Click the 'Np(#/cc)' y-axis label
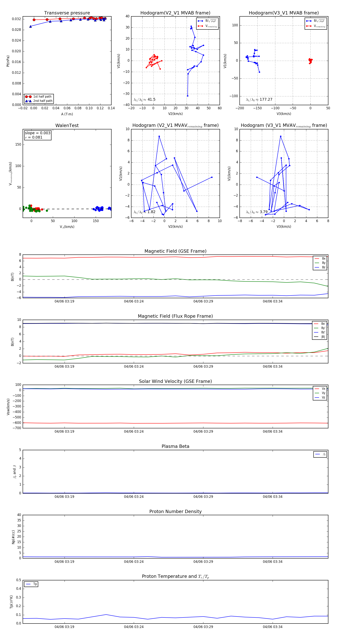The width and height of the screenshot is (351, 644). pos(13,537)
